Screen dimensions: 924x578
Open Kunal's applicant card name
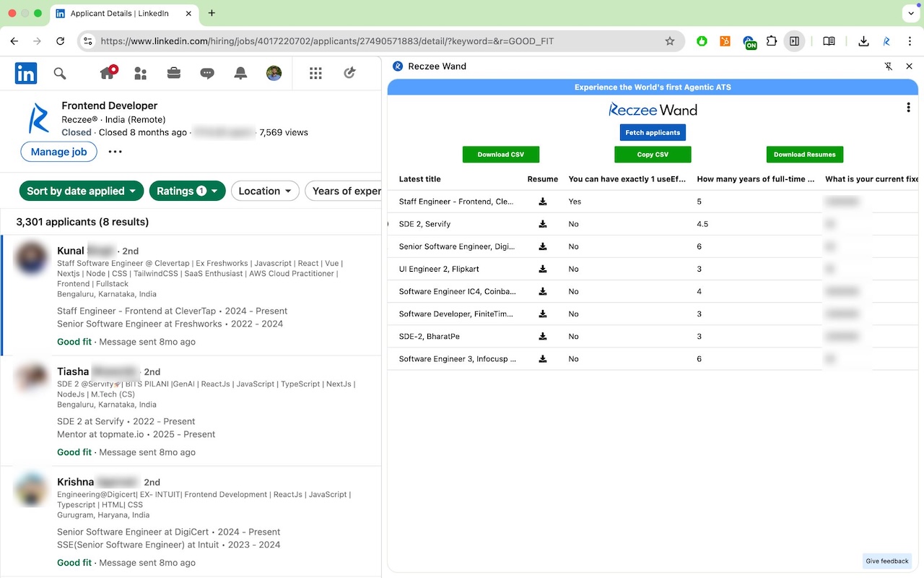click(71, 251)
